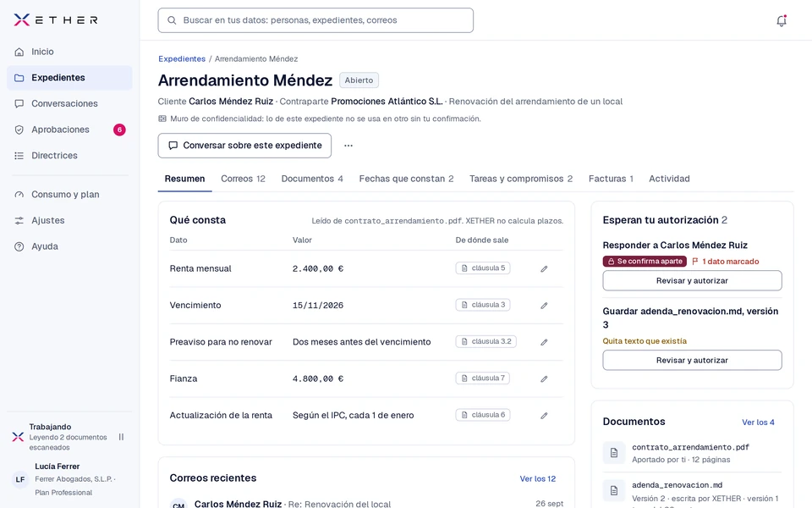Click Quita texto que existía warning
This screenshot has height=508, width=812.
coord(645,341)
